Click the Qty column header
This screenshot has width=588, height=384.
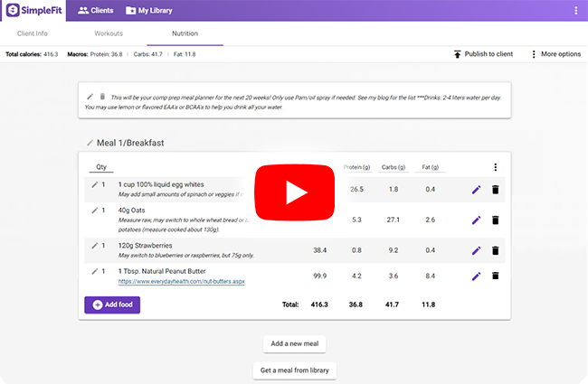tap(101, 167)
